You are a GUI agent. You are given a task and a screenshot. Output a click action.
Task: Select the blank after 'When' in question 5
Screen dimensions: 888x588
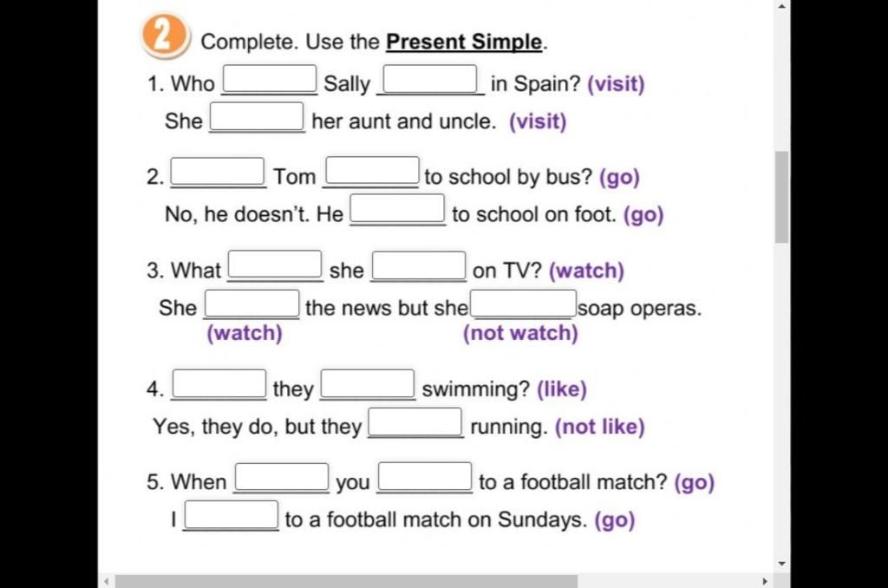point(282,477)
